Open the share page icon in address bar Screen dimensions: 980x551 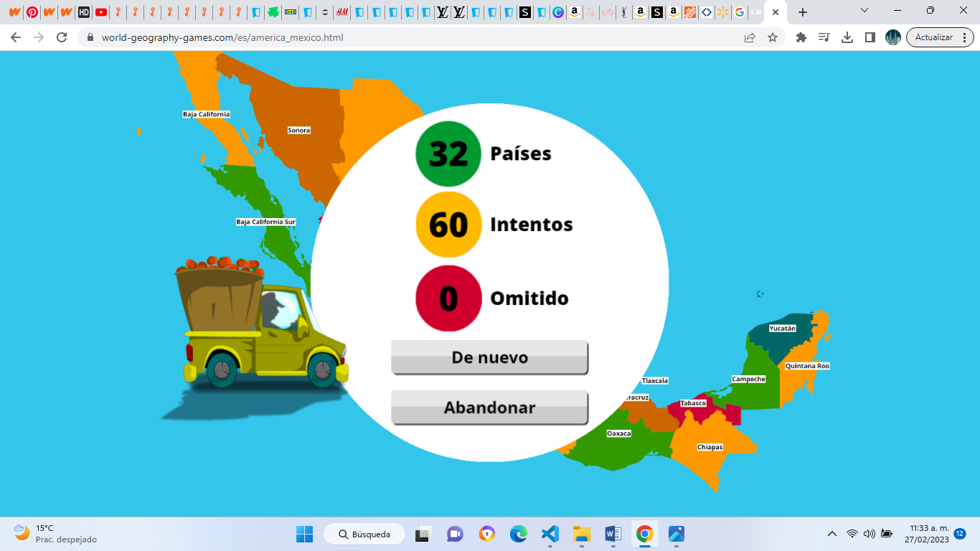[x=750, y=37]
